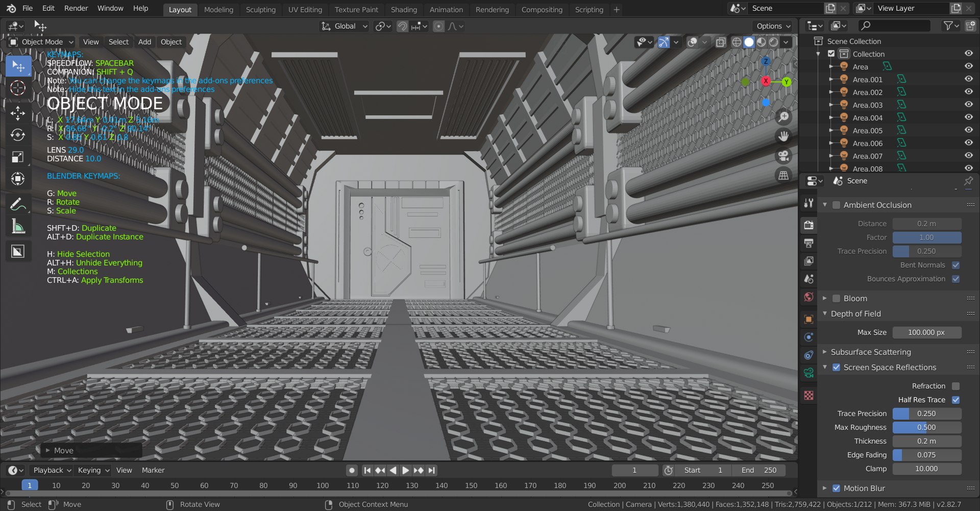Open Tool properties tab
The image size is (980, 511).
point(808,203)
